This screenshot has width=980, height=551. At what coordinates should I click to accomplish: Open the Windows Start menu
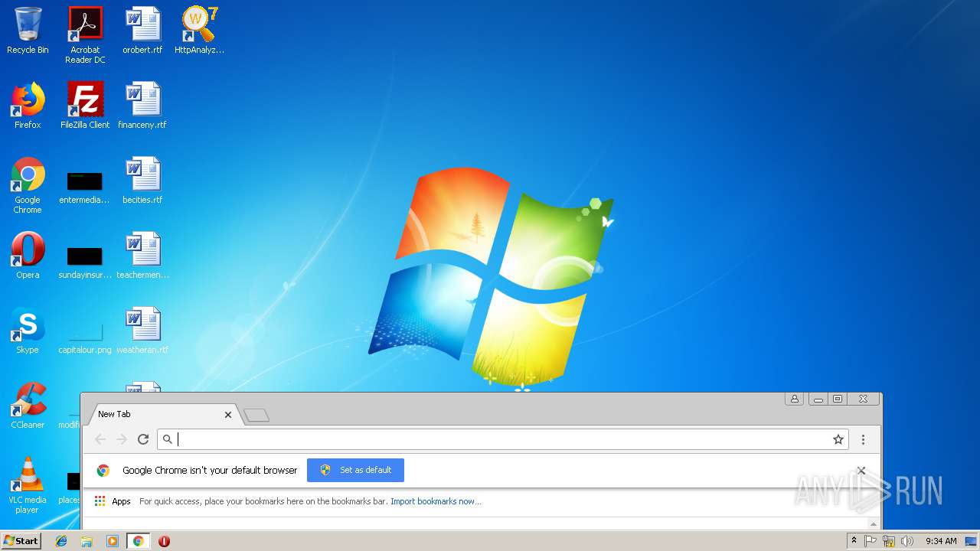tap(21, 540)
